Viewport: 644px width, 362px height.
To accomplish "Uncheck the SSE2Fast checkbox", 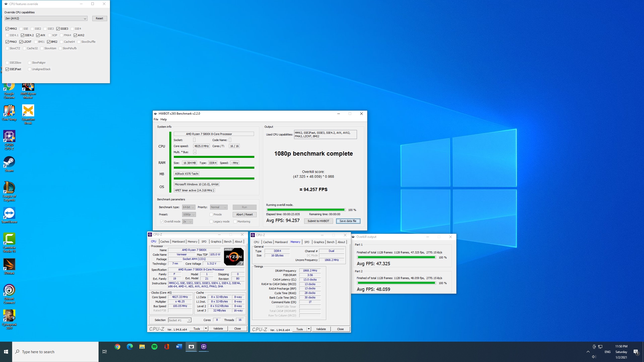I will 7,69.
